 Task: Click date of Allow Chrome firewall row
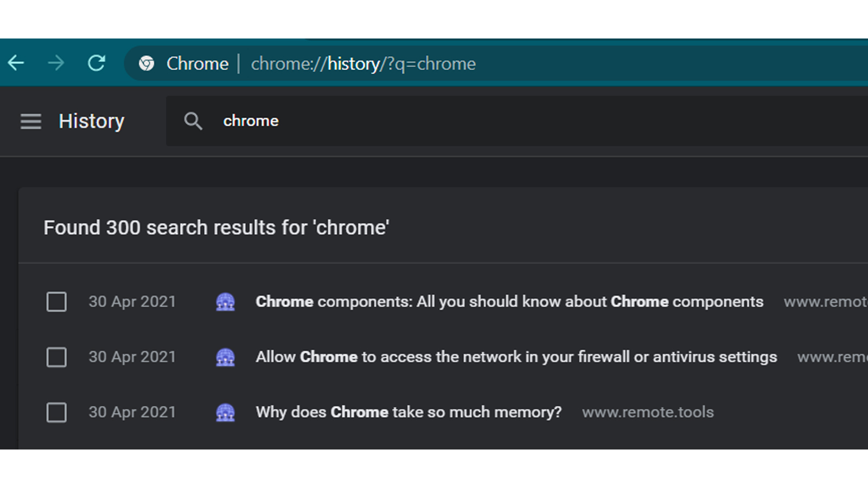[x=132, y=357]
